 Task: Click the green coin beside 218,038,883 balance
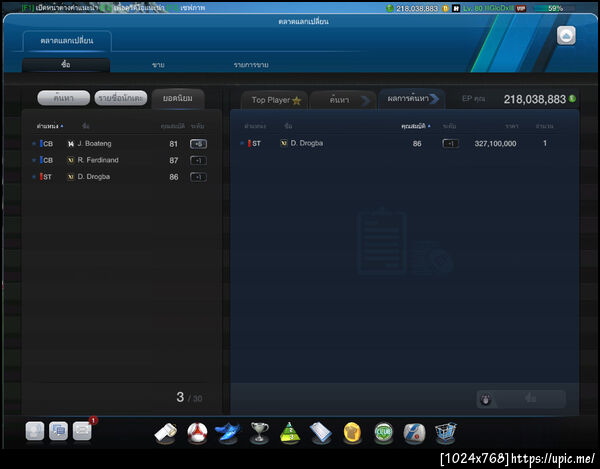572,99
